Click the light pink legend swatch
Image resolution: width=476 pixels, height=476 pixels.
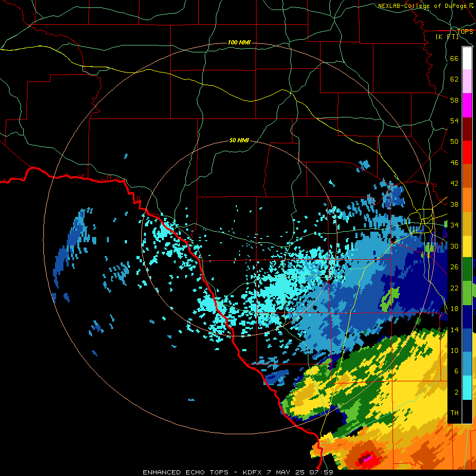point(467,81)
